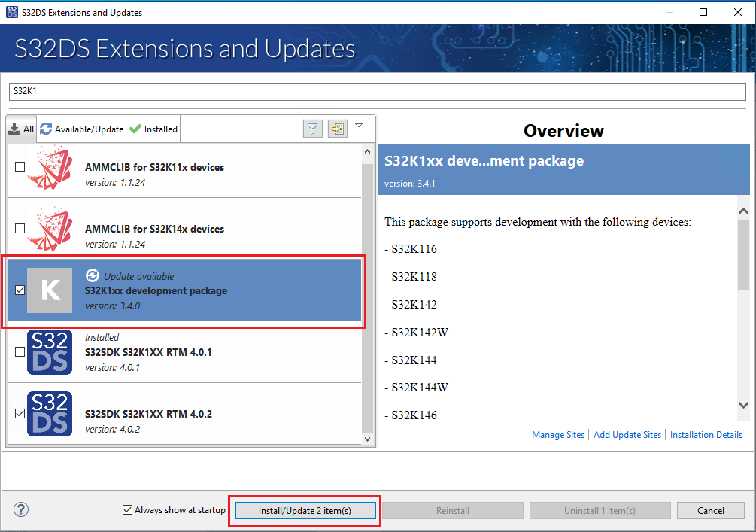Screen dimensions: 756x532
Task: Switch to the Installed filter tab
Action: 153,128
